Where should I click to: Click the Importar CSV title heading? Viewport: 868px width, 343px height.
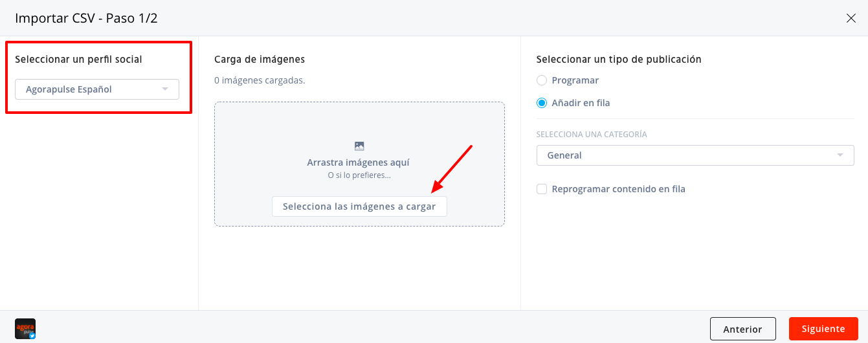coord(86,18)
